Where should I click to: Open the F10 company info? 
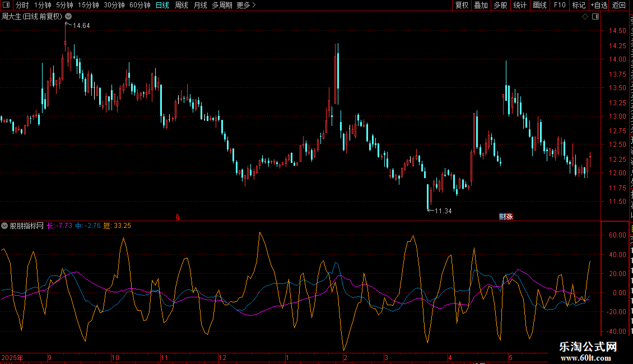pos(560,5)
